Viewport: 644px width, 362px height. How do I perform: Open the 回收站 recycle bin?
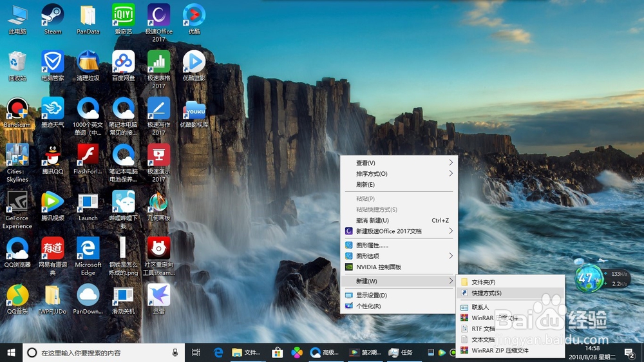tap(17, 66)
